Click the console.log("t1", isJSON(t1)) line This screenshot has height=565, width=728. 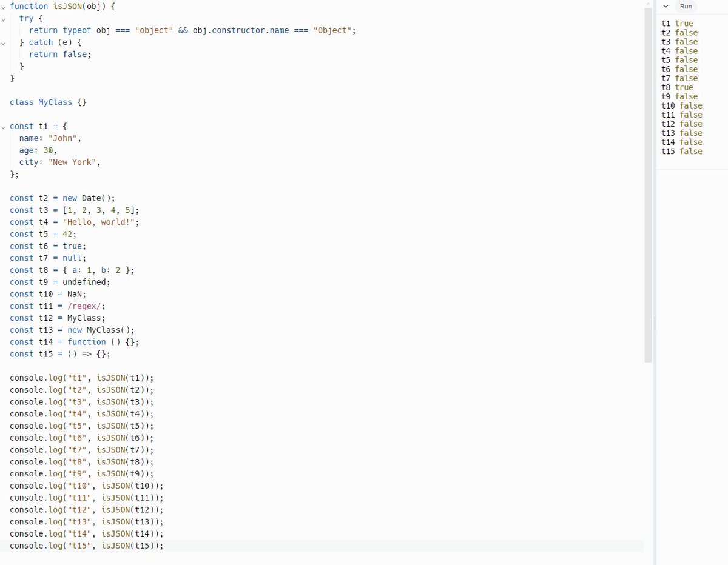(82, 378)
